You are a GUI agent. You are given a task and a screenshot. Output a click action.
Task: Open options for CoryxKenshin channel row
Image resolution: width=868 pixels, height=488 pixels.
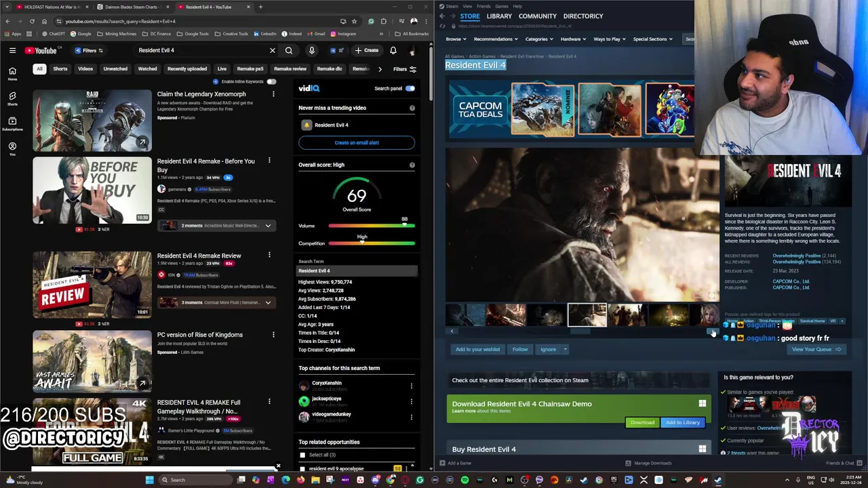pos(411,386)
